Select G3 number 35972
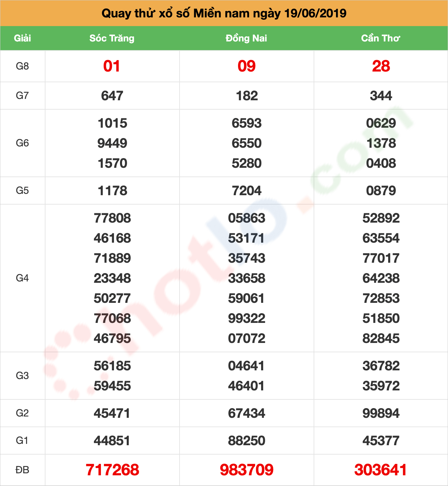Image resolution: width=448 pixels, height=486 pixels. 381,386
